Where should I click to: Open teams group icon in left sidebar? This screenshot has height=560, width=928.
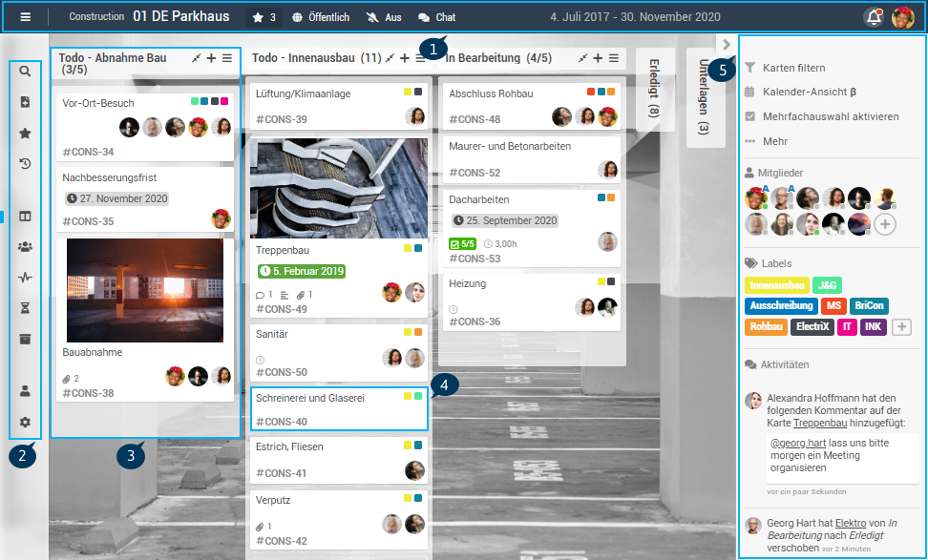click(25, 246)
